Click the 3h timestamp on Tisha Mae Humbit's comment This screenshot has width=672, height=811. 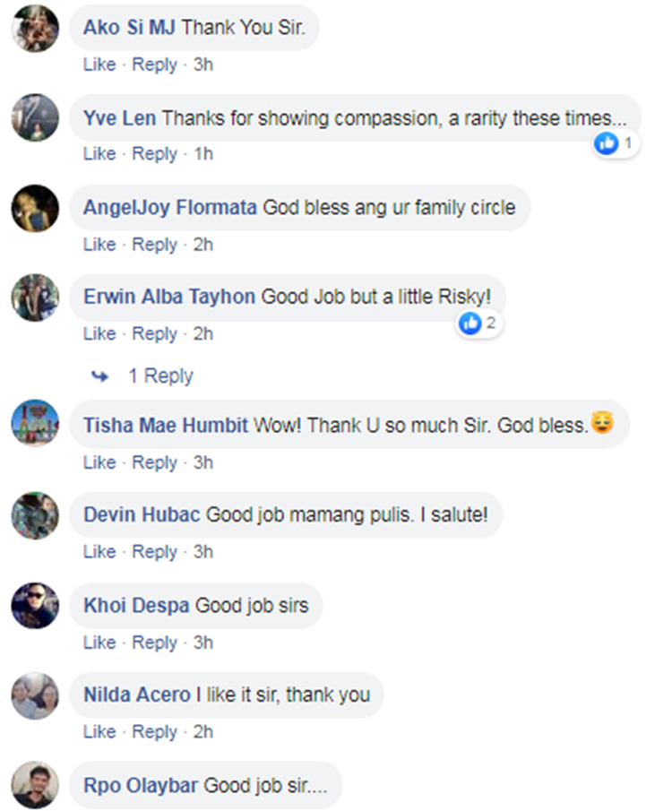pyautogui.click(x=203, y=462)
